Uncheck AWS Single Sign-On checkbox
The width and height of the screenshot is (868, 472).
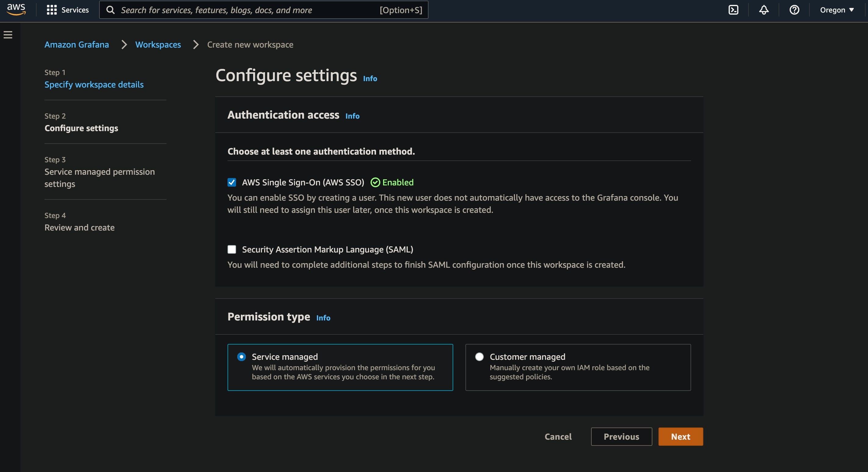pyautogui.click(x=232, y=182)
